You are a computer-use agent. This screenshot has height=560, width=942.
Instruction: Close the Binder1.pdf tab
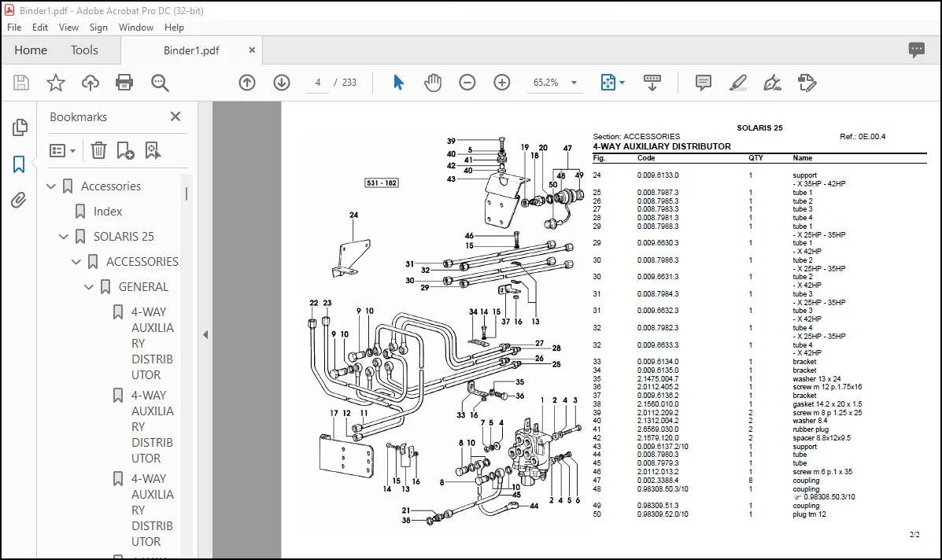252,50
